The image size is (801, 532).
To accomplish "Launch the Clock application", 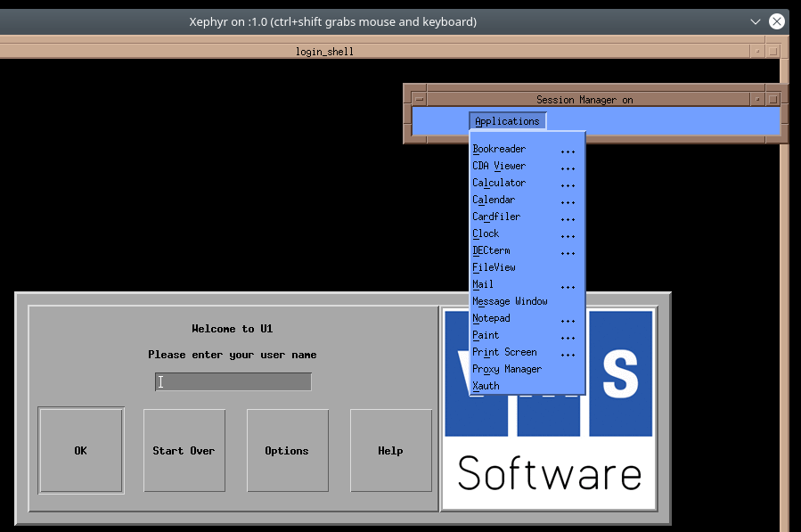I will [x=486, y=233].
